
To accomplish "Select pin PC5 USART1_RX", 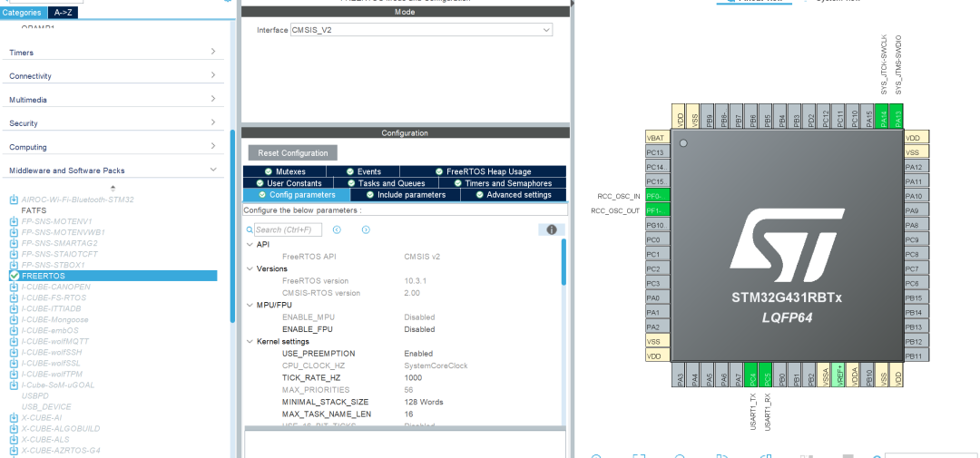I will pos(766,375).
